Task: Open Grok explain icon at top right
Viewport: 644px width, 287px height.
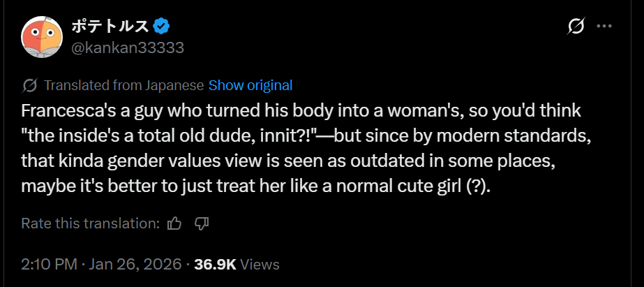Action: coord(576,27)
